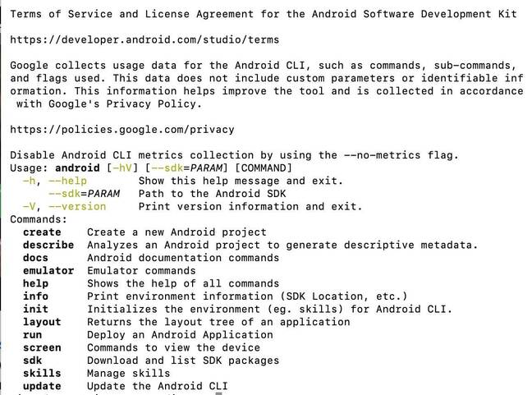Click the '[COMMAND]' usage placeholder
The image size is (532, 395).
click(x=264, y=168)
